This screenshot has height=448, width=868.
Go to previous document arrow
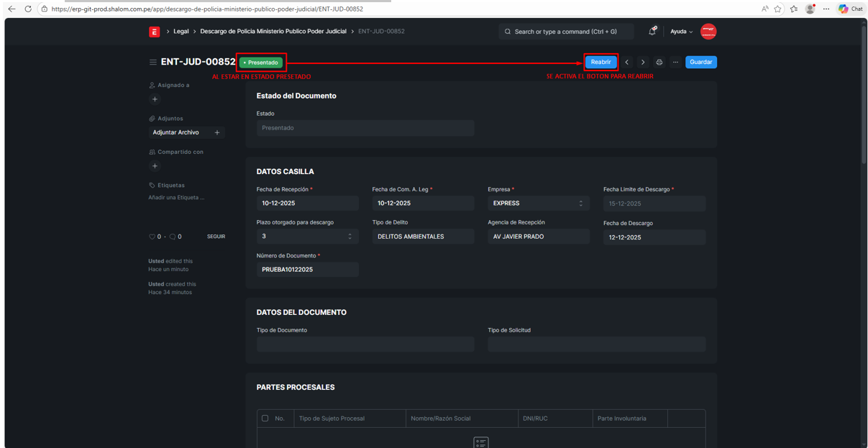[627, 63]
